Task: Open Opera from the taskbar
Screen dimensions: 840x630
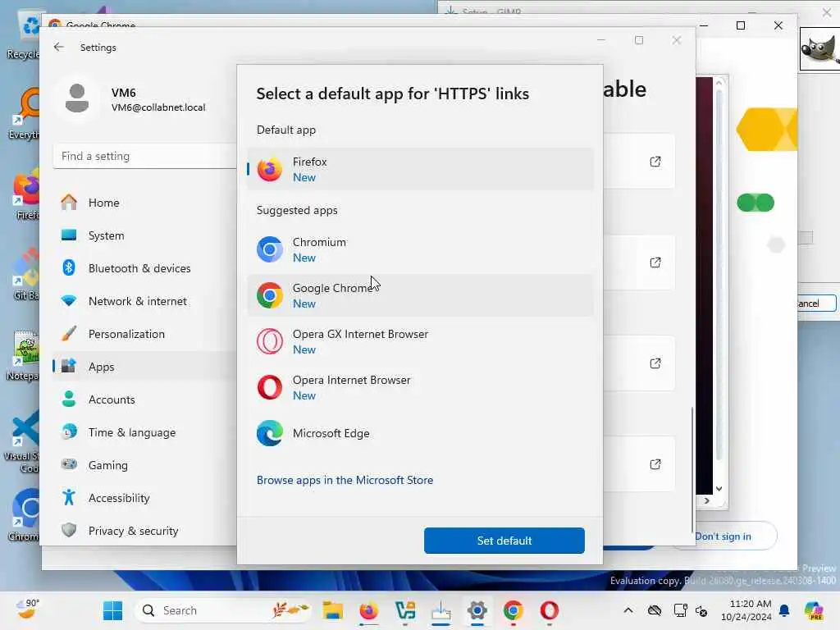Action: (x=549, y=610)
